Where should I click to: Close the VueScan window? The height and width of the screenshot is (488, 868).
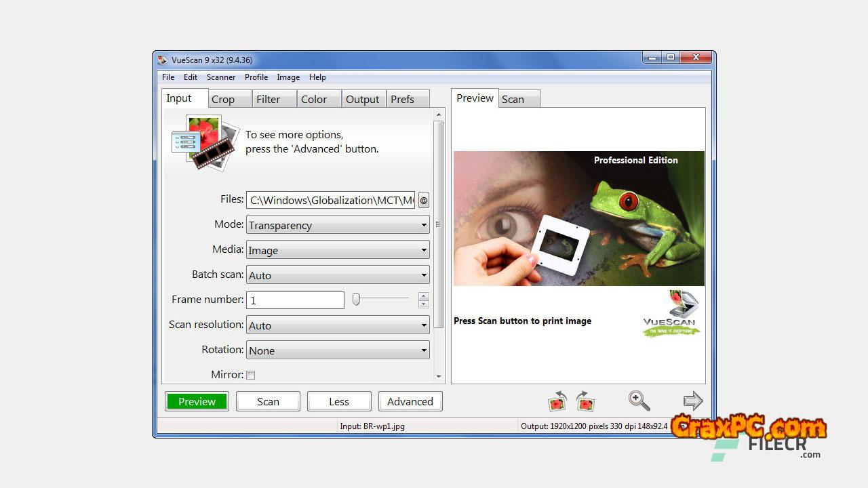pos(695,58)
